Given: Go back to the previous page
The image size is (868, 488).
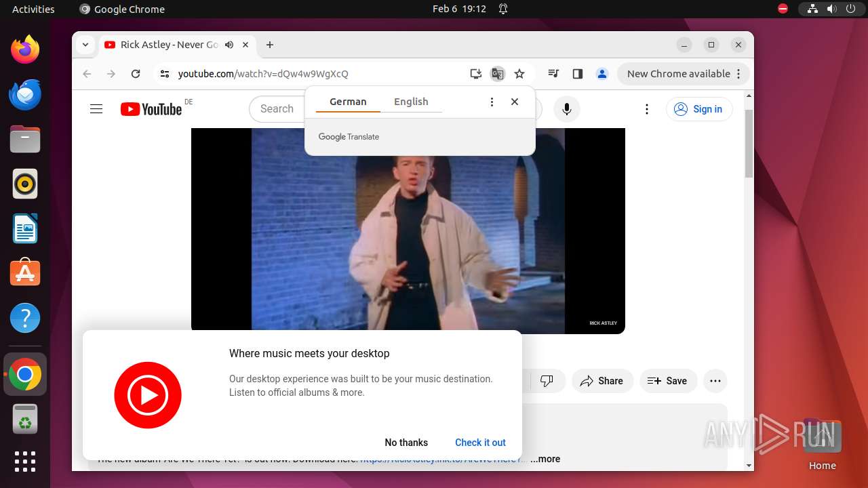Looking at the screenshot, I should coord(87,74).
